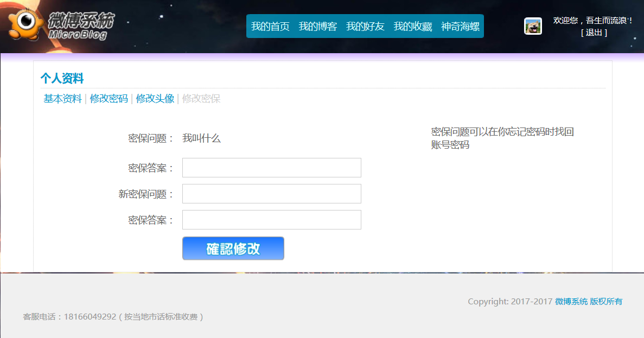Screen dimensions: 644x338
Task: Click the blue 確認修改 button
Action: pyautogui.click(x=233, y=248)
